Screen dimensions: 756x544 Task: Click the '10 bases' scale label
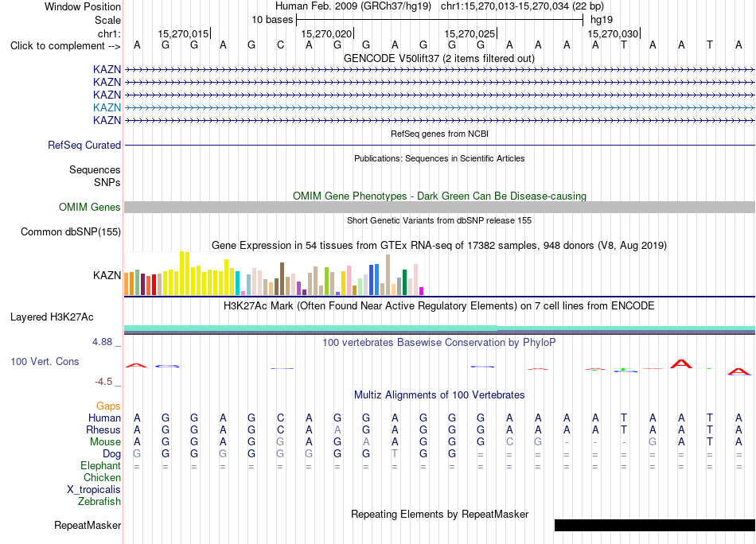click(x=272, y=20)
